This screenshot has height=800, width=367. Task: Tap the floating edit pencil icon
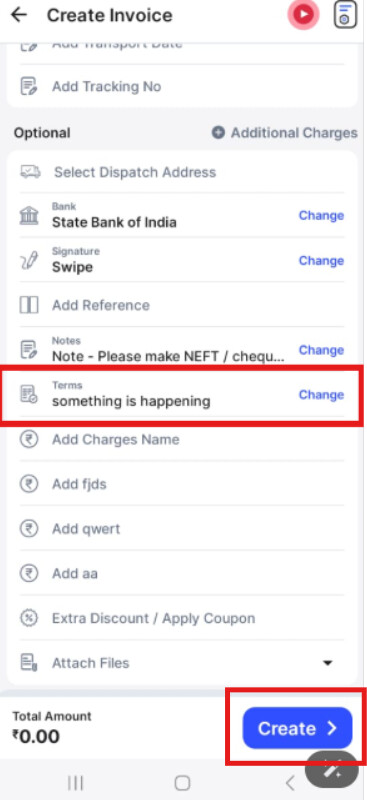point(333,769)
